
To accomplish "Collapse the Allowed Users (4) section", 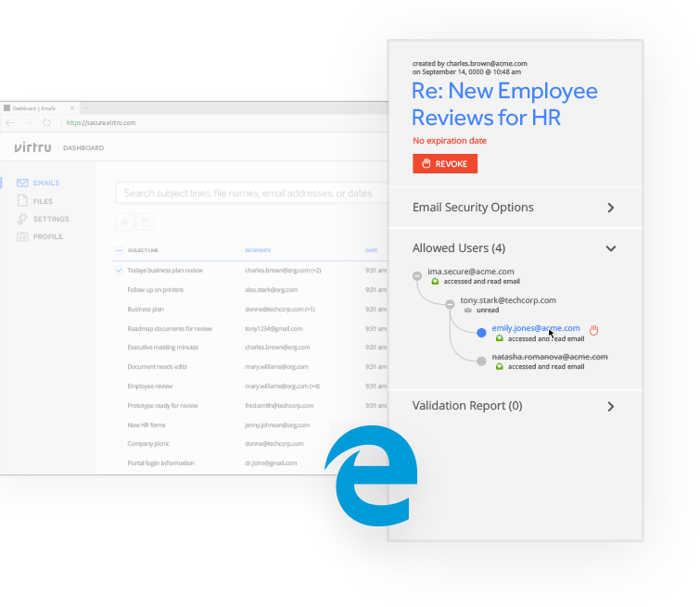I will pyautogui.click(x=611, y=248).
